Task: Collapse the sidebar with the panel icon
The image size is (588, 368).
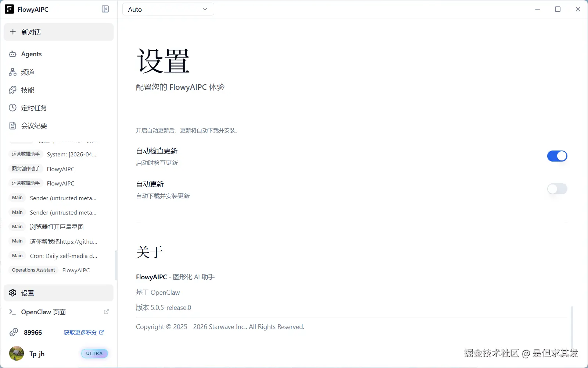Action: tap(105, 9)
